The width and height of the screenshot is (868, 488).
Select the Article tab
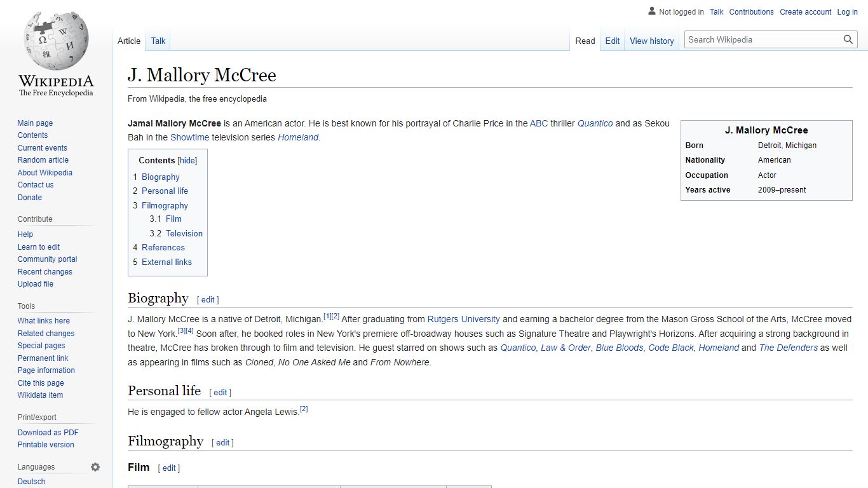pos(129,41)
